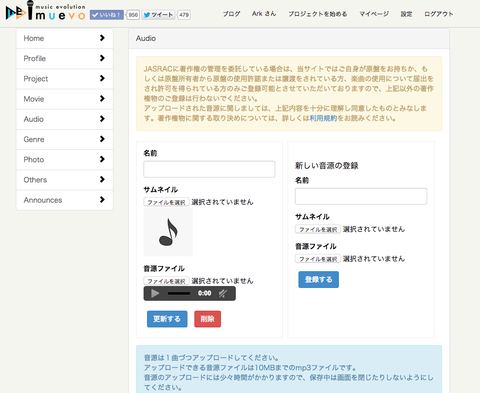Viewport: 480px width, 393px height.
Task: Click the chevron next to Movie
Action: click(x=102, y=98)
